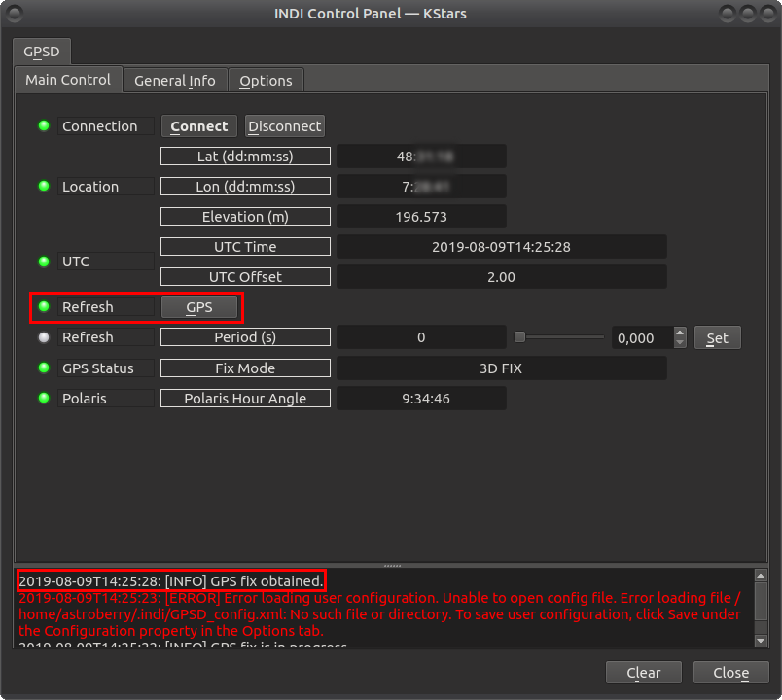Click the UTC status indicator light
Screen dimensions: 782x700
tap(44, 261)
